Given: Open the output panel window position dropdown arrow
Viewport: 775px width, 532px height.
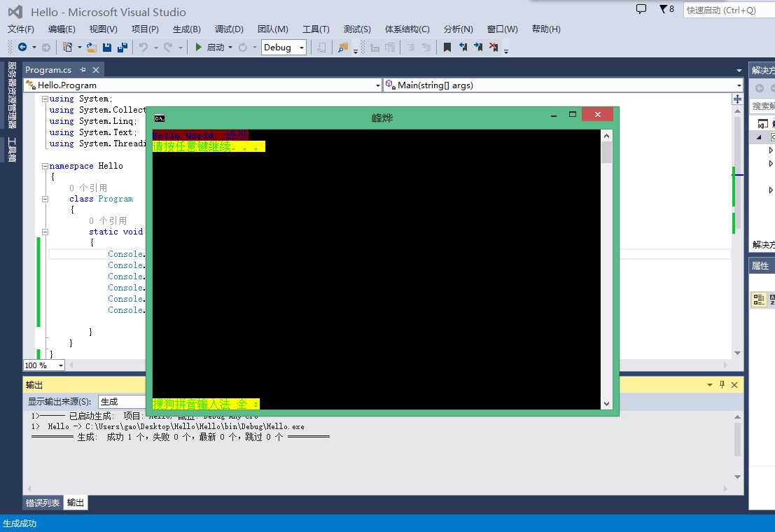Looking at the screenshot, I should point(710,385).
